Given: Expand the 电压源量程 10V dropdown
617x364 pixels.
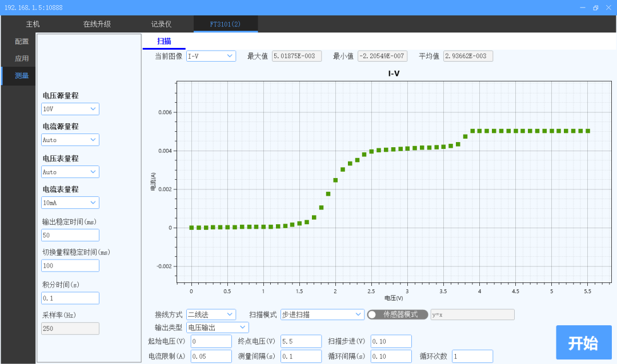Looking at the screenshot, I should click(70, 109).
